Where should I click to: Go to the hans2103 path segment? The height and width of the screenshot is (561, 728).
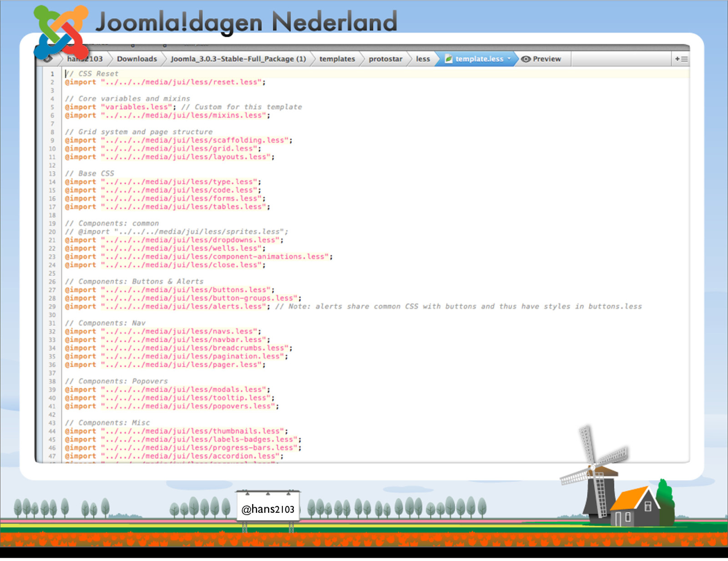point(85,59)
